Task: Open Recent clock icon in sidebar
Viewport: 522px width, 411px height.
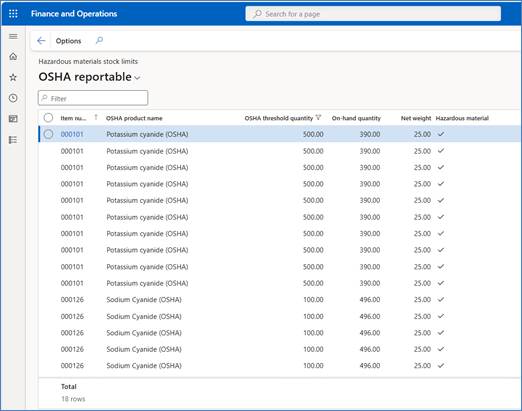Action: tap(13, 98)
